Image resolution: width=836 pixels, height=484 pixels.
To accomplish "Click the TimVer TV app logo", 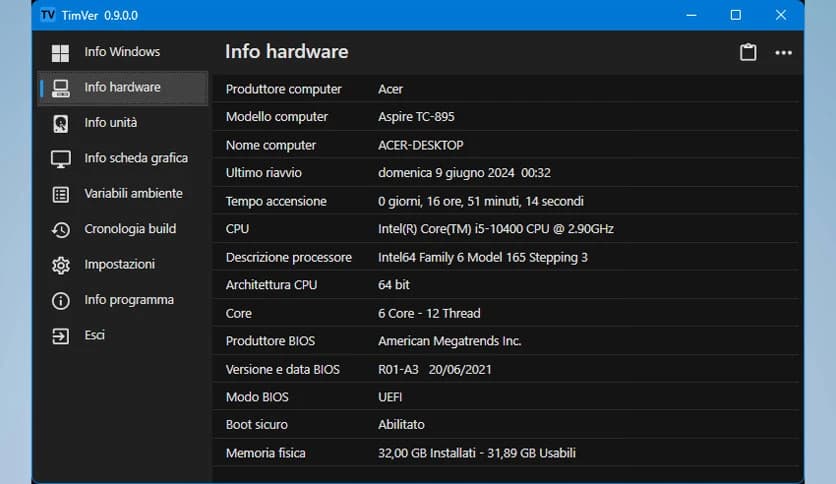I will coord(48,15).
